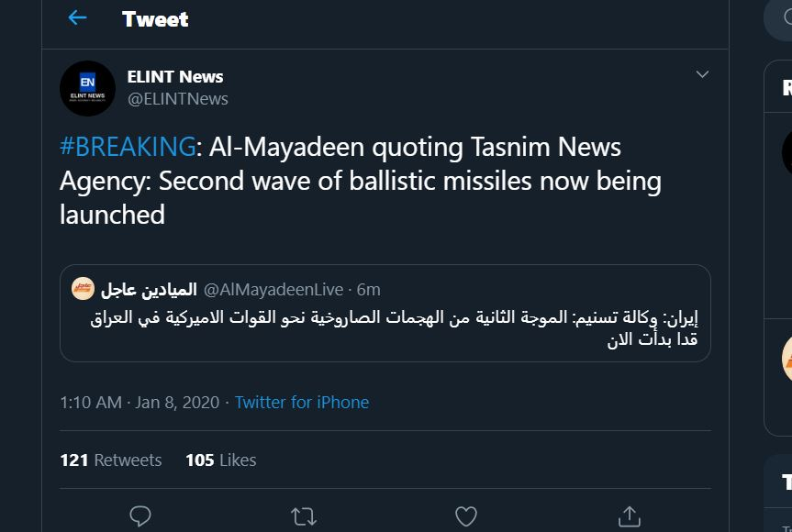Click the @AlMayadeenLive handle in quote

point(273,290)
